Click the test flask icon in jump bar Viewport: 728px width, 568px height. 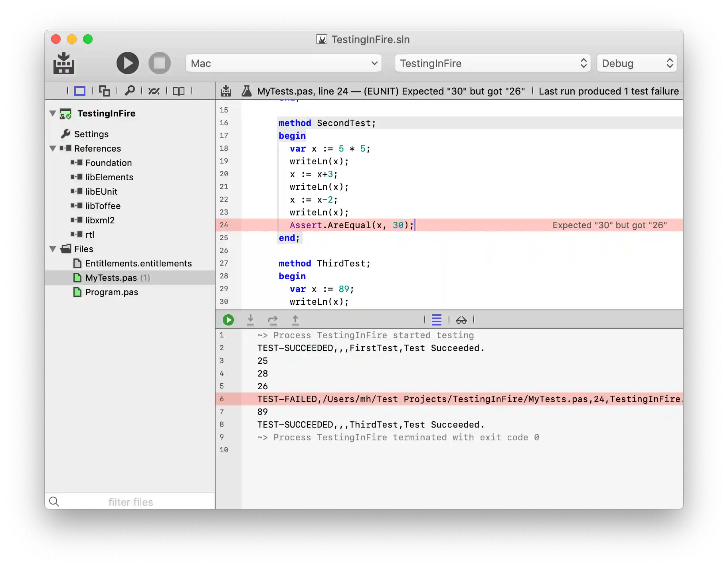[247, 91]
